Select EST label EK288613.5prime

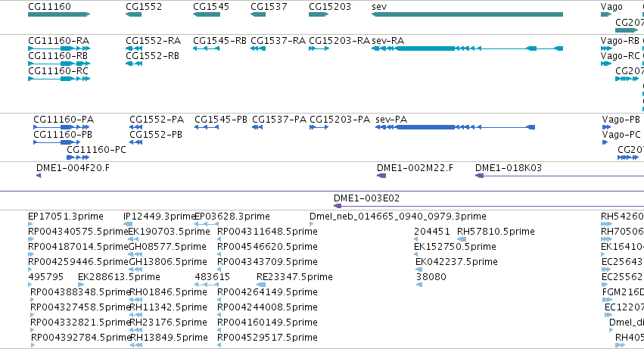click(119, 278)
